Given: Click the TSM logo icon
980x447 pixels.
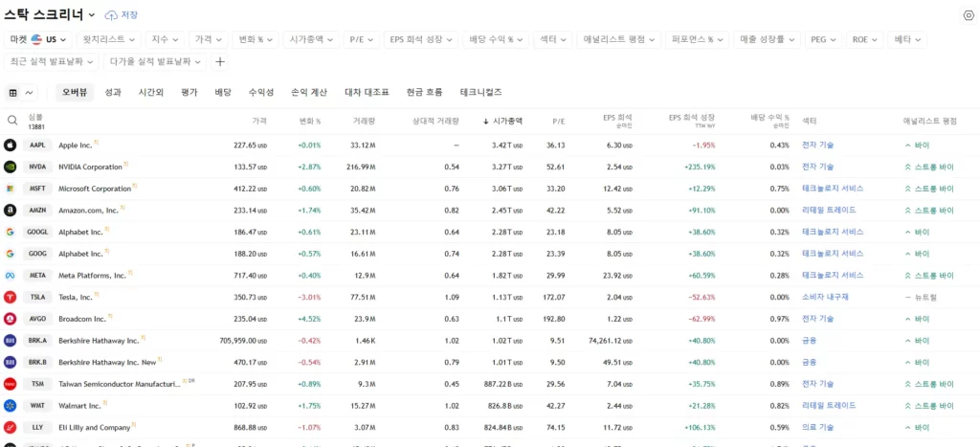Looking at the screenshot, I should (x=10, y=384).
